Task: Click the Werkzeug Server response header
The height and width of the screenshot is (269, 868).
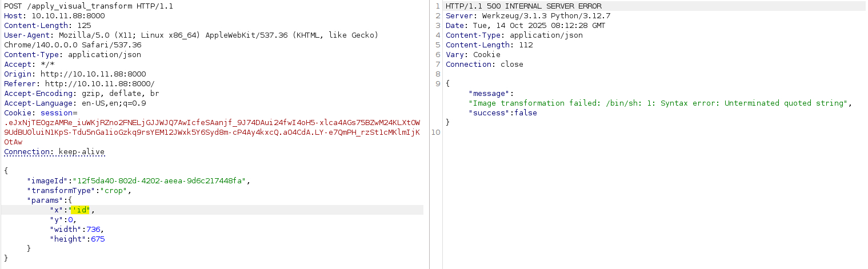Action: point(519,16)
